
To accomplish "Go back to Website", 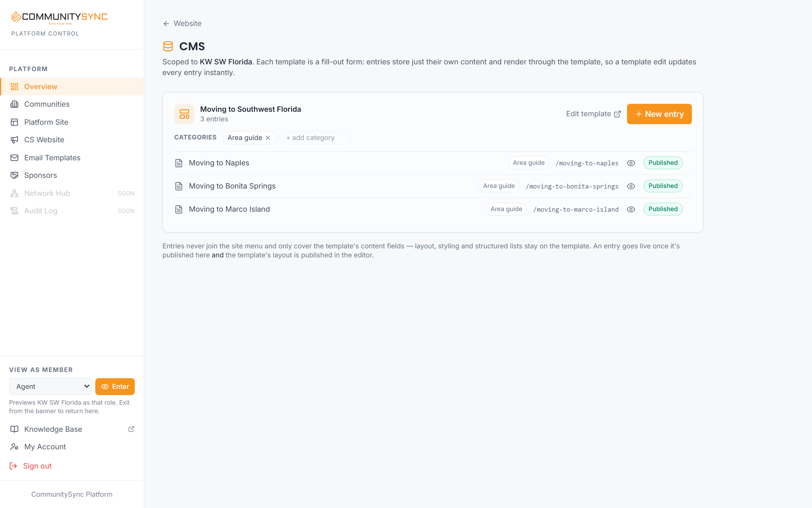I will click(182, 23).
